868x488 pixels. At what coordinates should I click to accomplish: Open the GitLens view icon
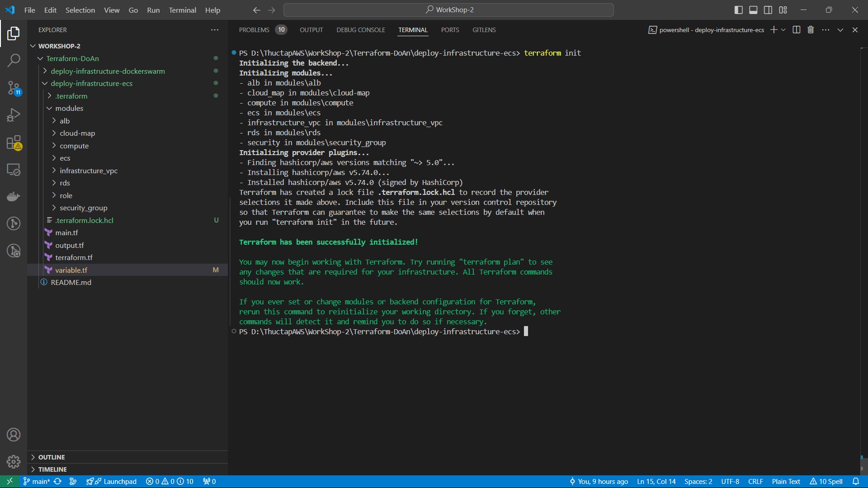click(14, 223)
